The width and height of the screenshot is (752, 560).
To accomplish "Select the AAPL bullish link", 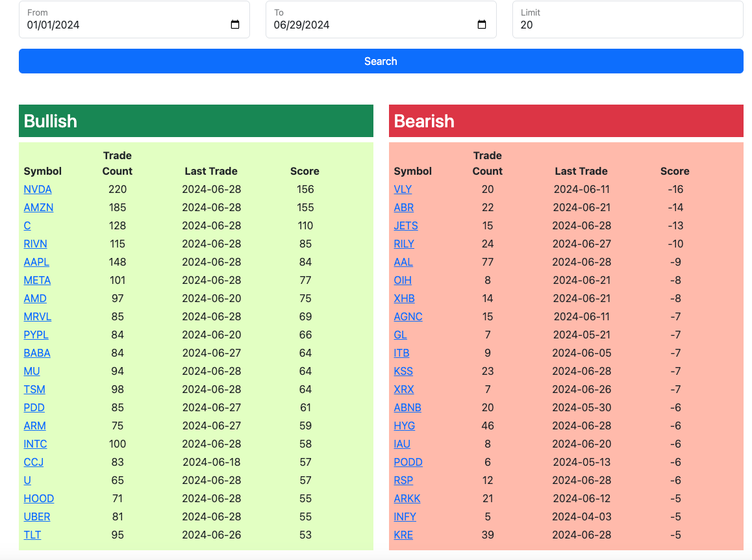I will click(x=36, y=262).
